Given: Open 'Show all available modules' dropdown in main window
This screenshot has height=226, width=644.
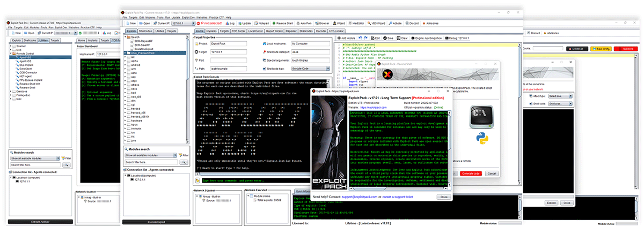Looking at the screenshot, I should [150, 155].
